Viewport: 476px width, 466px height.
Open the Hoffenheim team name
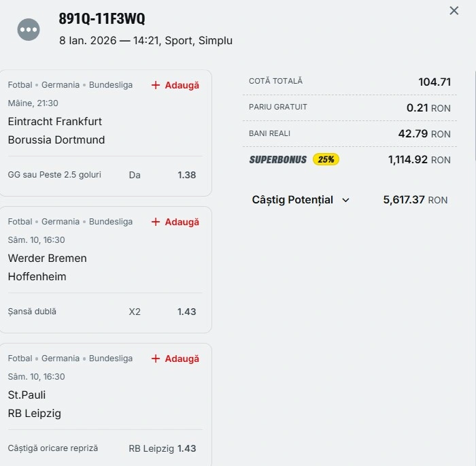[37, 277]
